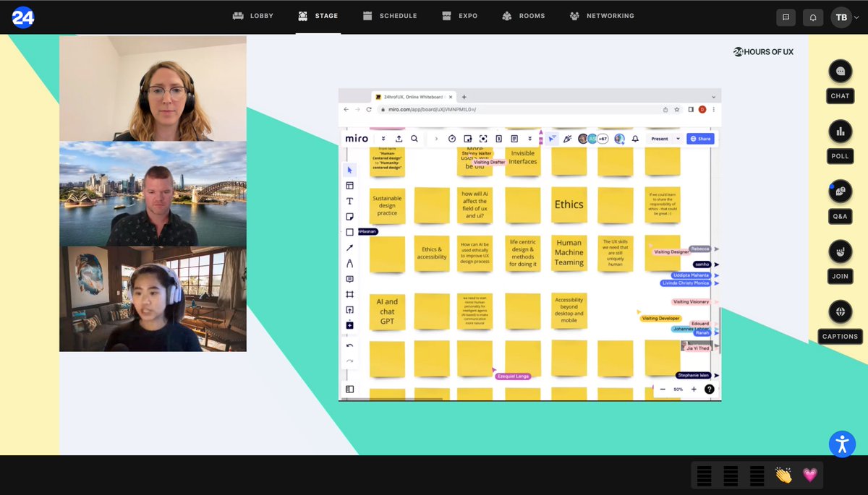The height and width of the screenshot is (495, 868).
Task: Open Miro more apps plus icon
Action: click(x=349, y=325)
